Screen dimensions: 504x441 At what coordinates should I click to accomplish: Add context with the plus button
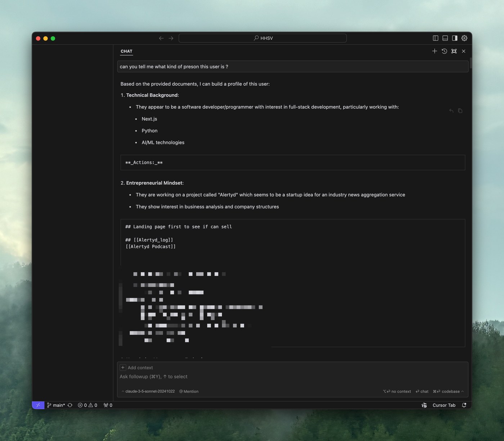point(123,368)
